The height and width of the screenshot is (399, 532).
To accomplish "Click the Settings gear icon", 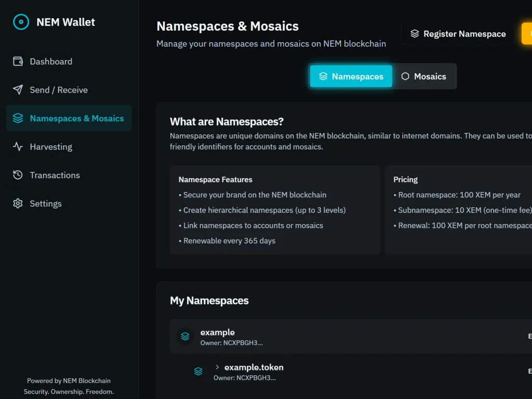I will tap(18, 204).
